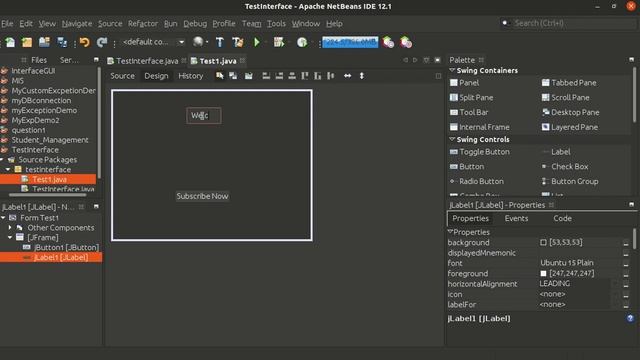Image resolution: width=640 pixels, height=360 pixels.
Task: Click the Build Project hammer icon
Action: point(220,42)
